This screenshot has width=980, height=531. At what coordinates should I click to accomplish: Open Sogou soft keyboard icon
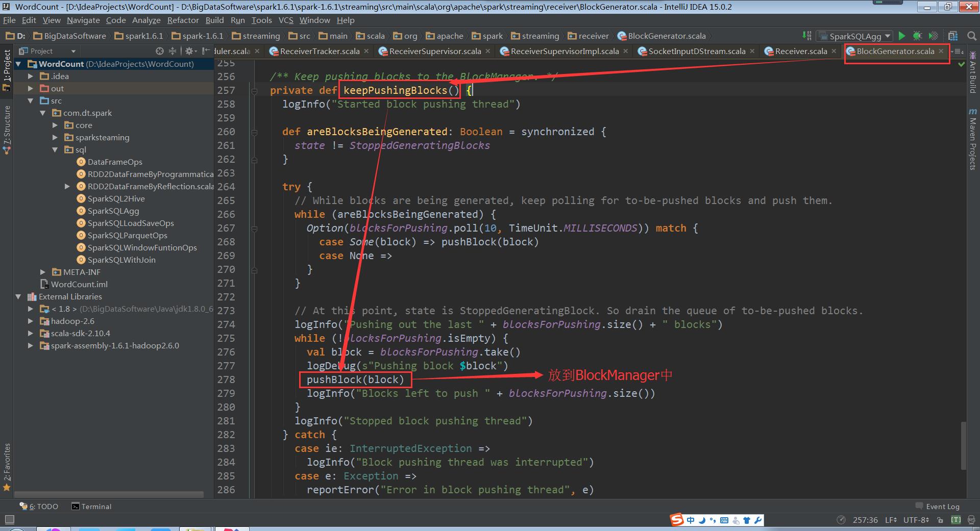pyautogui.click(x=724, y=520)
